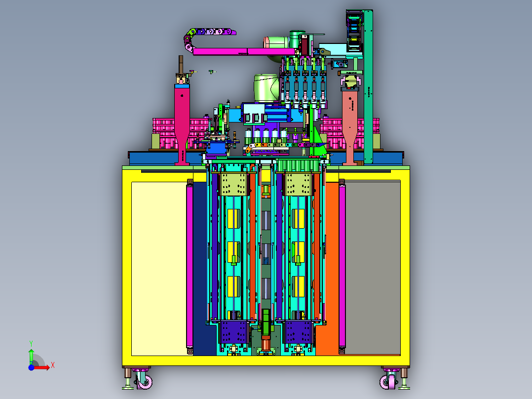Select the grey side panel of the cabinet
532x399 pixels.
pos(373,268)
